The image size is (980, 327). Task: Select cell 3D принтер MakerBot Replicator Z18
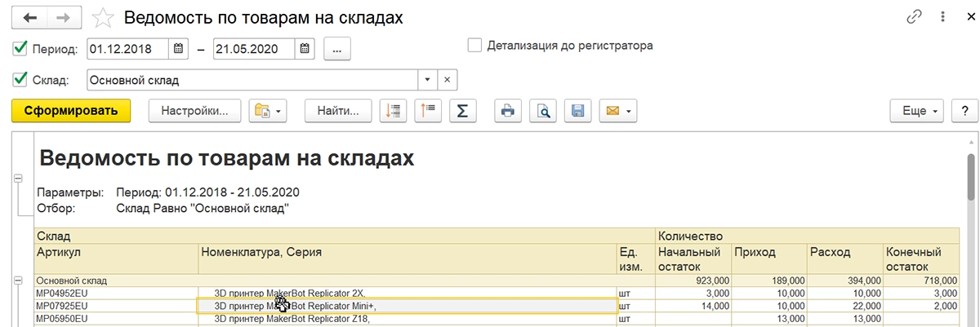tap(408, 319)
